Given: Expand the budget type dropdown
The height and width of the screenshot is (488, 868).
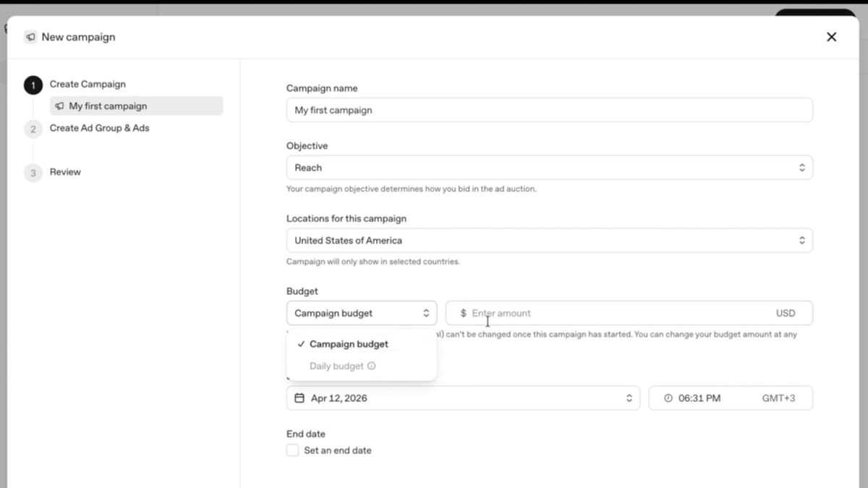Looking at the screenshot, I should (427, 312).
